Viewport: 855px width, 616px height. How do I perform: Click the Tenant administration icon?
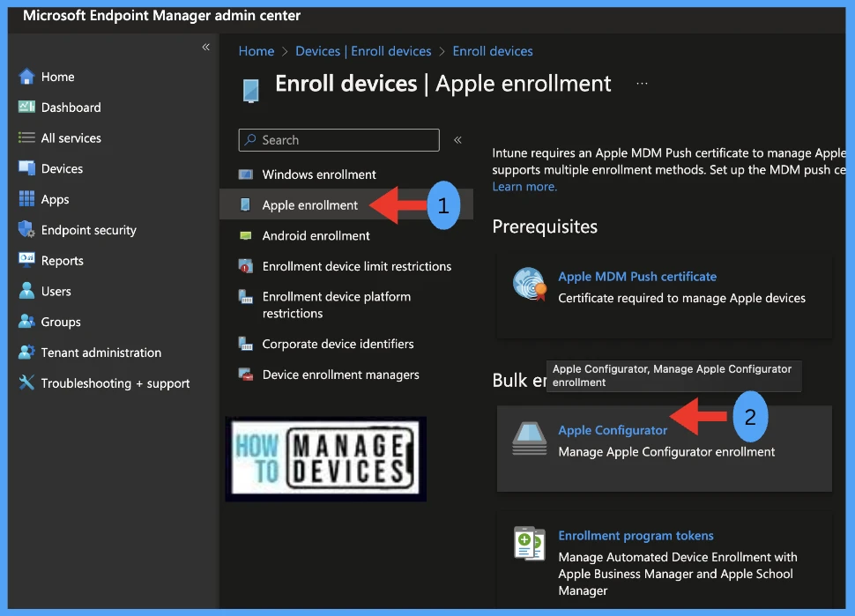[x=26, y=352]
